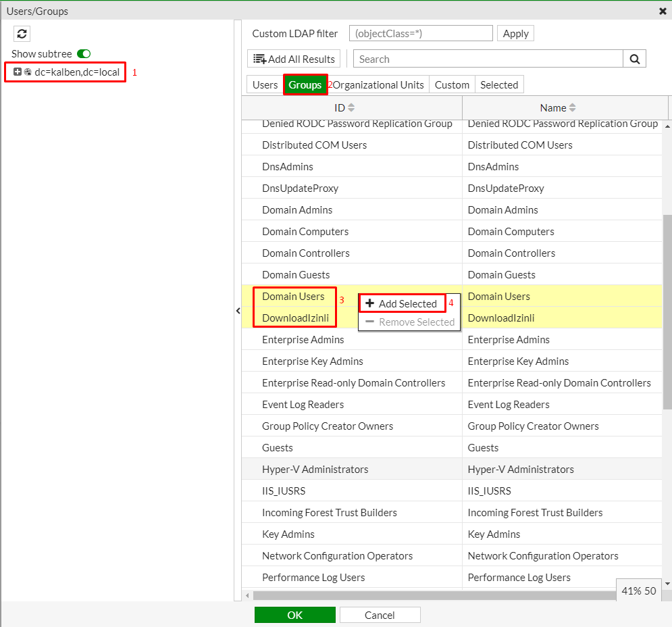Image resolution: width=672 pixels, height=627 pixels.
Task: Click the refresh icon above the tree
Action: point(22,34)
